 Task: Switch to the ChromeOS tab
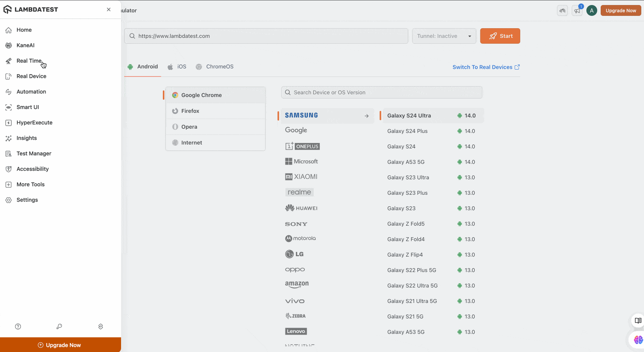point(215,67)
